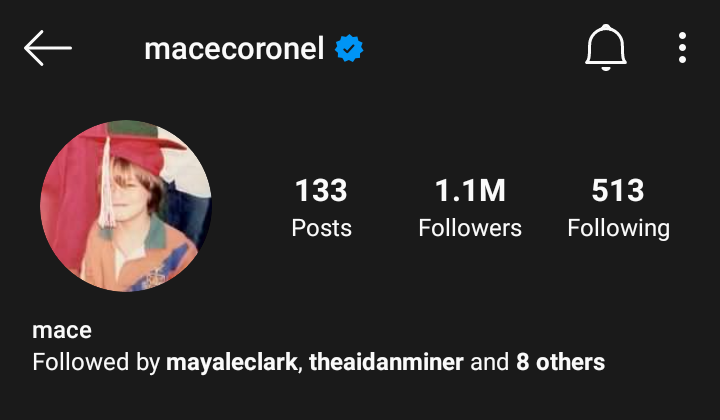
Task: Go back using the left arrow
Action: 48,48
